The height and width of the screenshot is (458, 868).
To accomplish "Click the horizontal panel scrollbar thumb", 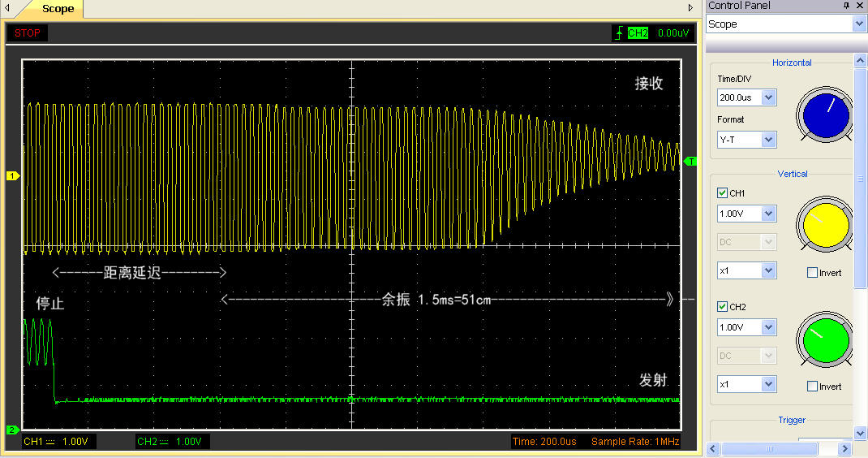I will coord(770,448).
